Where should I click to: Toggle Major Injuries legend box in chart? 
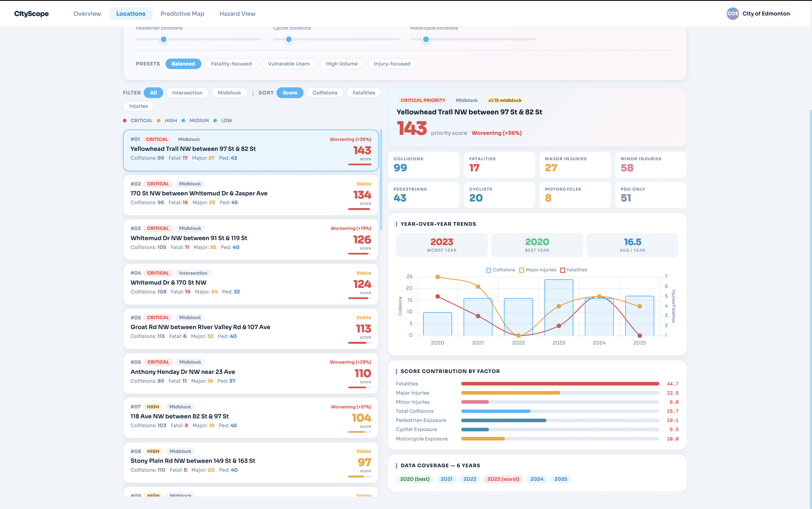[x=521, y=270]
